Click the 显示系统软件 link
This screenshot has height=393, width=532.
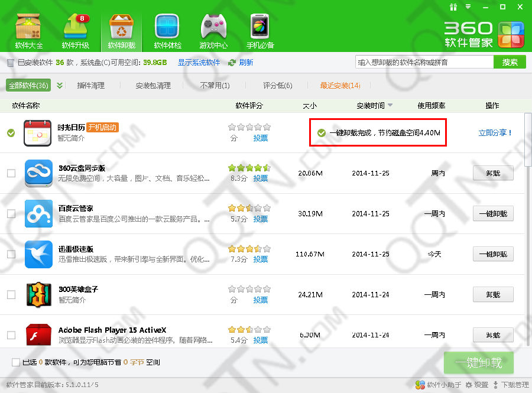pos(199,63)
